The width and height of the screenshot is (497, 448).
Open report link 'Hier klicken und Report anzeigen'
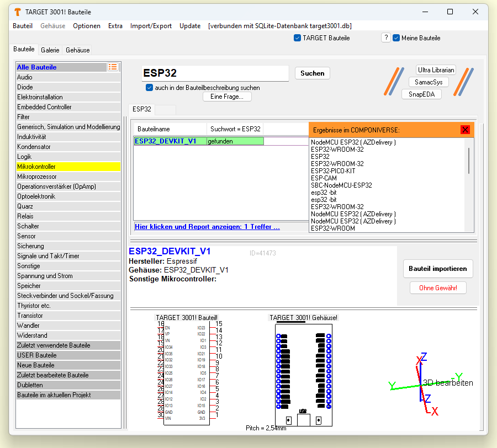point(207,227)
